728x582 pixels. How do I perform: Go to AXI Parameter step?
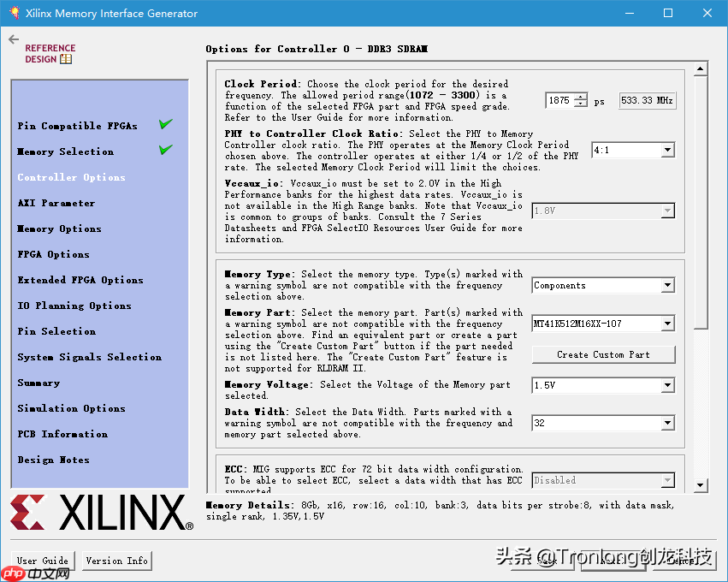[x=56, y=203]
